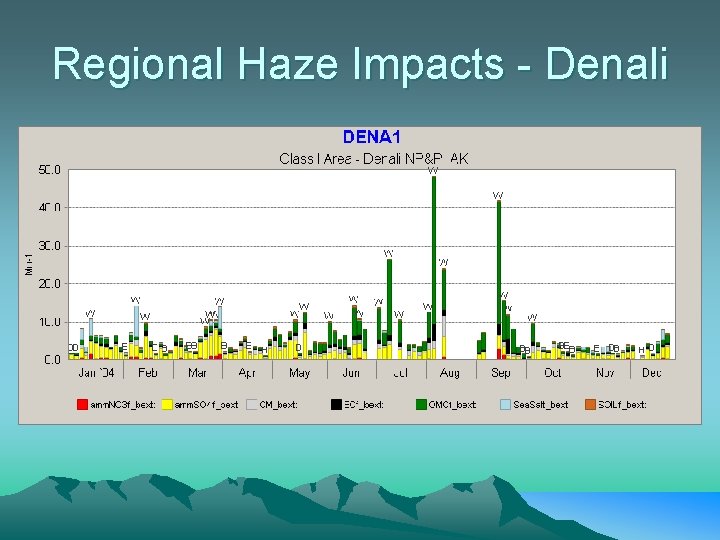Click the EC1_bext legend label

click(x=364, y=405)
